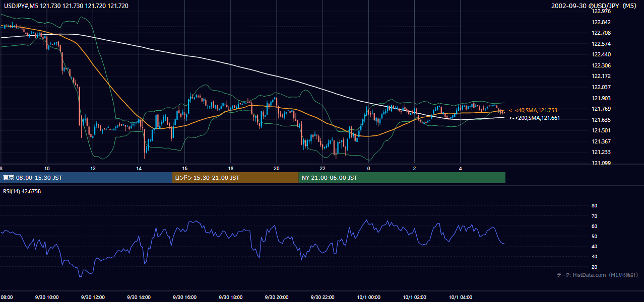Click price axis value 122.306
The image size is (644, 302).
click(602, 65)
